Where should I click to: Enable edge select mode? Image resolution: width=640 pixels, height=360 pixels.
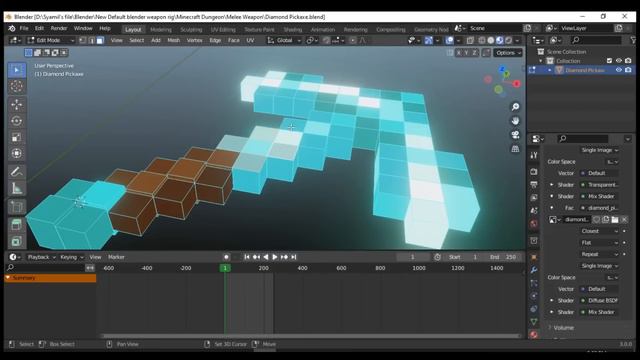91,40
